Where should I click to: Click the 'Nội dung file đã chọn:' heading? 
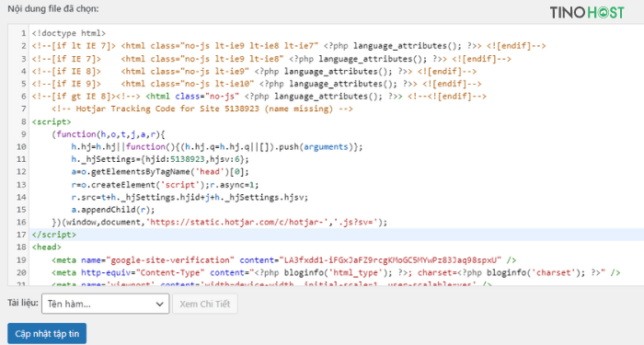coord(53,8)
